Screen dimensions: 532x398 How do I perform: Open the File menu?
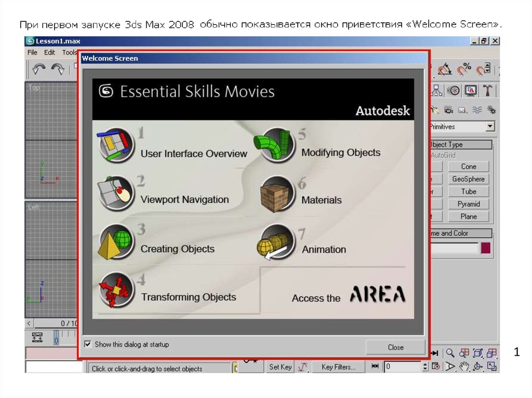pyautogui.click(x=32, y=52)
